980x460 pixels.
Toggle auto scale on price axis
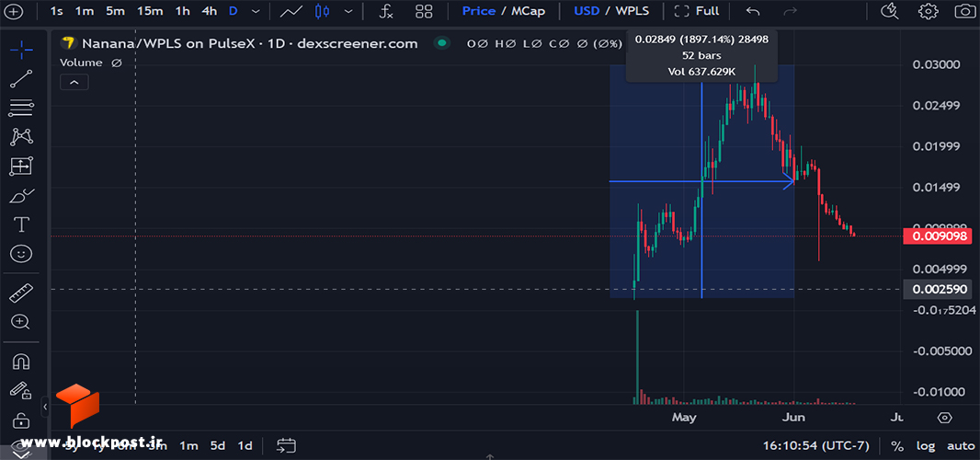961,445
